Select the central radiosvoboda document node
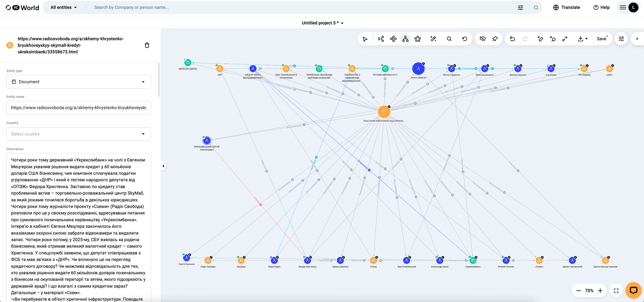 (384, 112)
